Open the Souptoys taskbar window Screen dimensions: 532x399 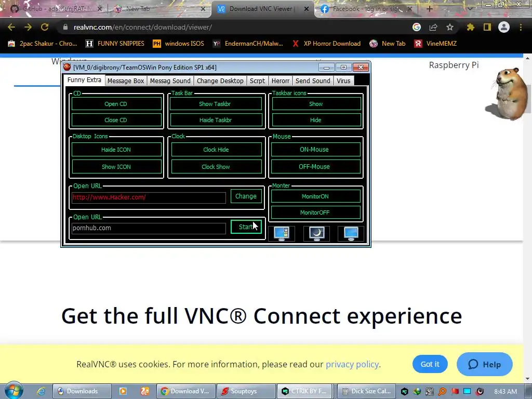pos(246,391)
